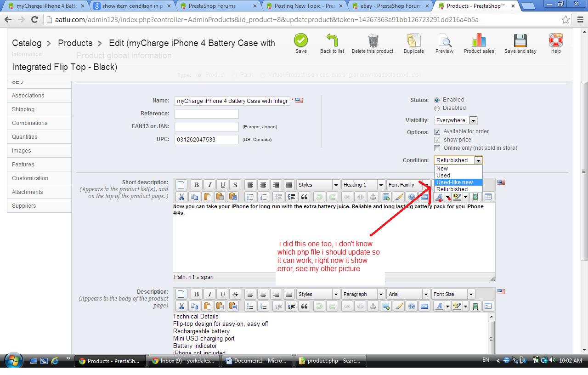Toggle Italic in Description toolbar

pyautogui.click(x=209, y=294)
